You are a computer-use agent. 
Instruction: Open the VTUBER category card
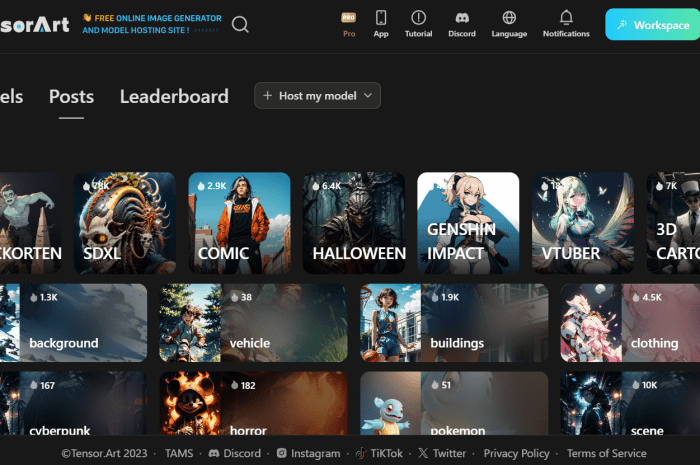(583, 223)
